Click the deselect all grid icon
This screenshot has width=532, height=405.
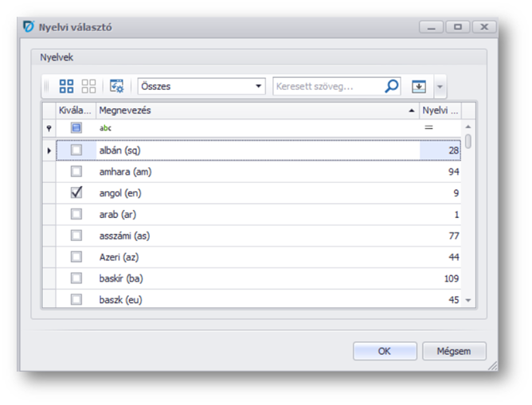(89, 86)
